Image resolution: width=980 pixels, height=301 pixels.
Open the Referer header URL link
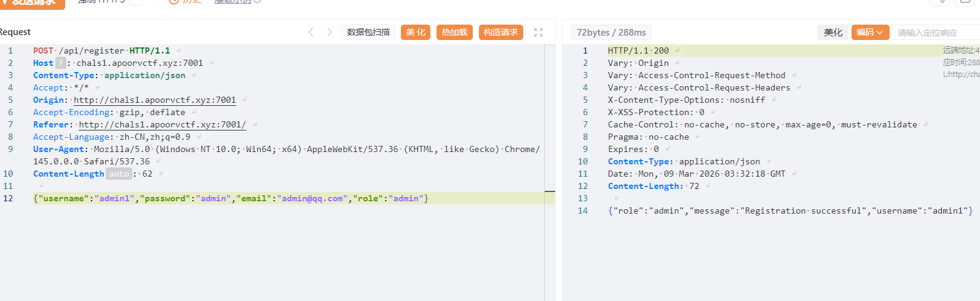coord(162,124)
